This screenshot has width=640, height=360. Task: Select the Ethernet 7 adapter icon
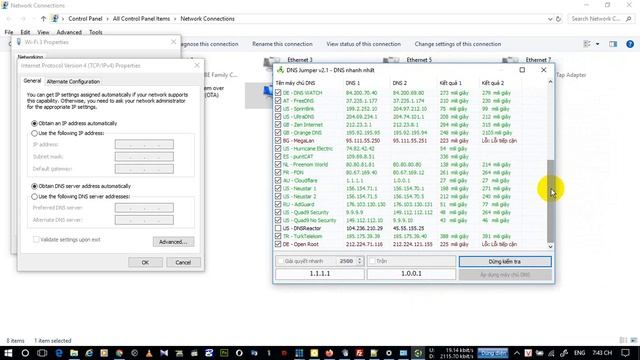510,60
